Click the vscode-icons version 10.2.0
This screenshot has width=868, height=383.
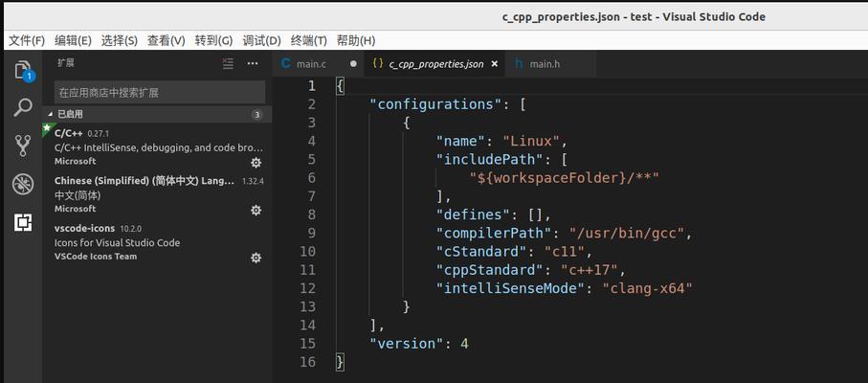pos(131,229)
